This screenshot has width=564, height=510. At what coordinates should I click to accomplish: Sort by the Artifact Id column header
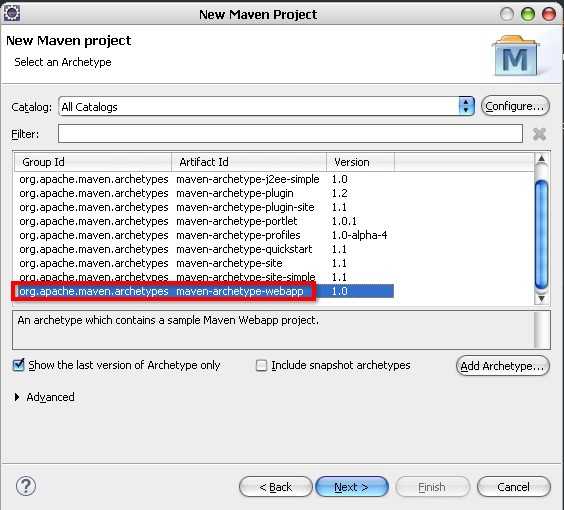249,162
